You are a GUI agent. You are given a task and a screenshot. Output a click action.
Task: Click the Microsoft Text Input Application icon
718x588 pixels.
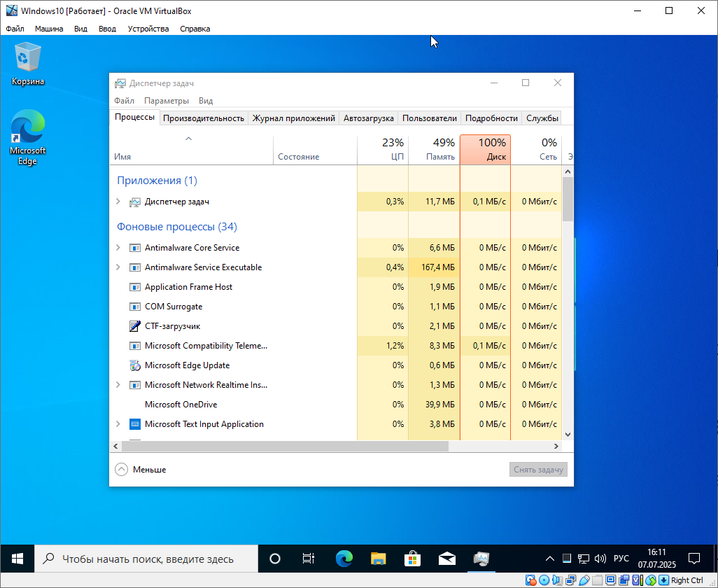(x=134, y=424)
